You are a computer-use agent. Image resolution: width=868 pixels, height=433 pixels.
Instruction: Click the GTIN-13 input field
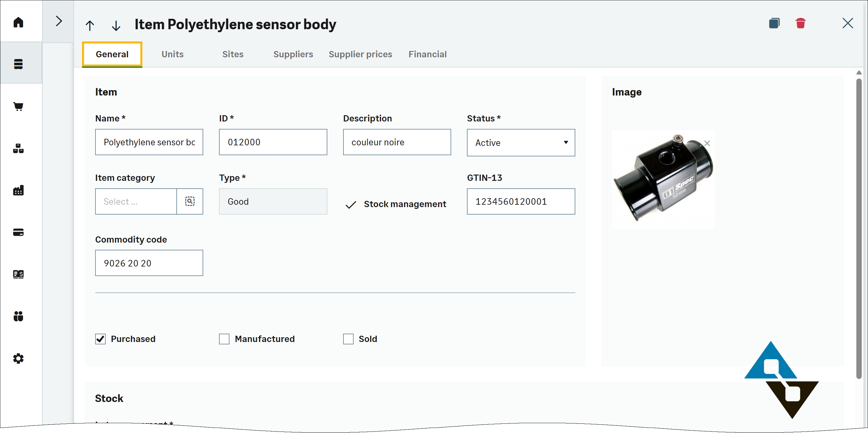pos(521,201)
